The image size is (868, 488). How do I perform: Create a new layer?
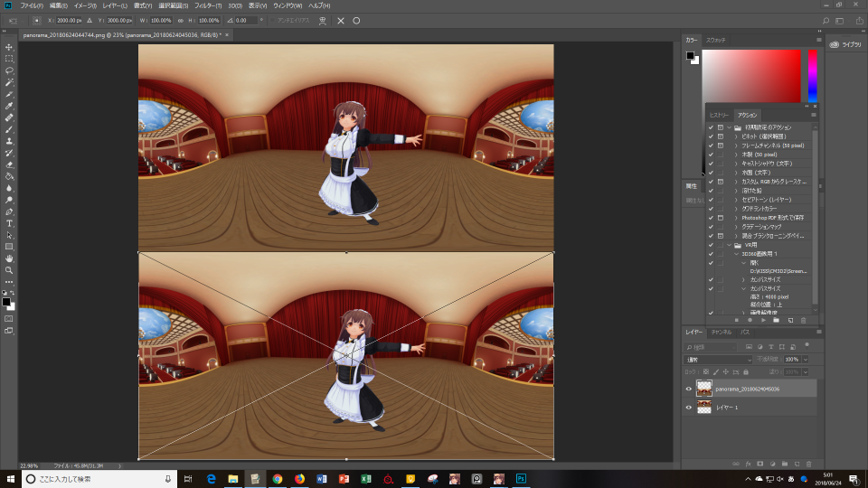[797, 465]
